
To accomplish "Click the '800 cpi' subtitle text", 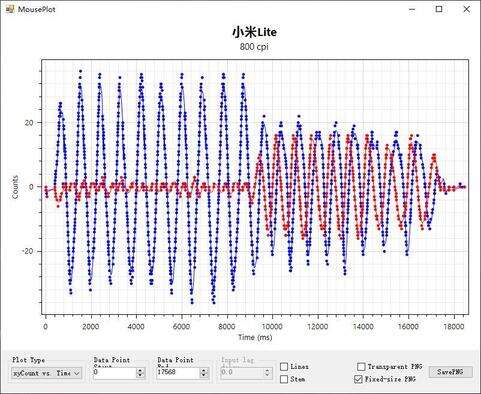I will click(254, 46).
